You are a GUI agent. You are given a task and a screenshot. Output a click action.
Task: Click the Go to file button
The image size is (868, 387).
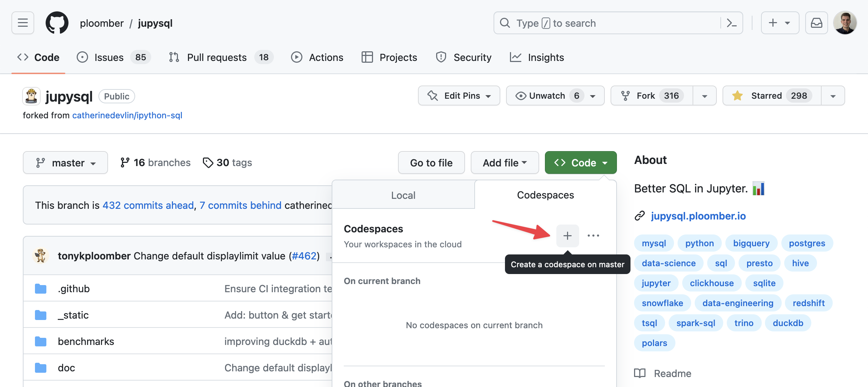click(431, 162)
